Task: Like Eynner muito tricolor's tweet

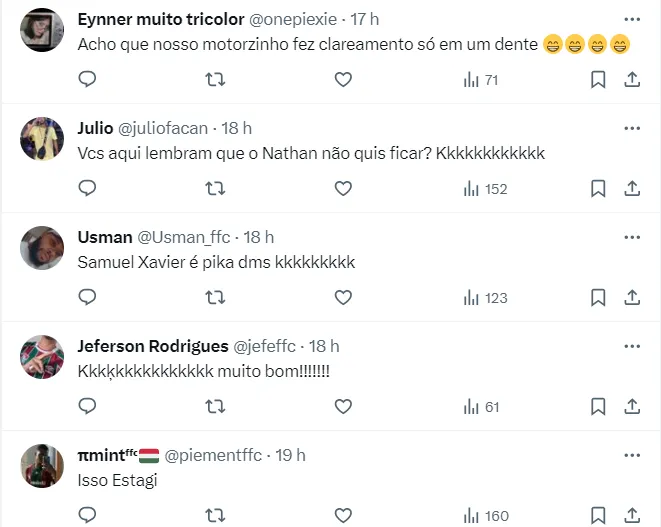Action: pyautogui.click(x=343, y=79)
